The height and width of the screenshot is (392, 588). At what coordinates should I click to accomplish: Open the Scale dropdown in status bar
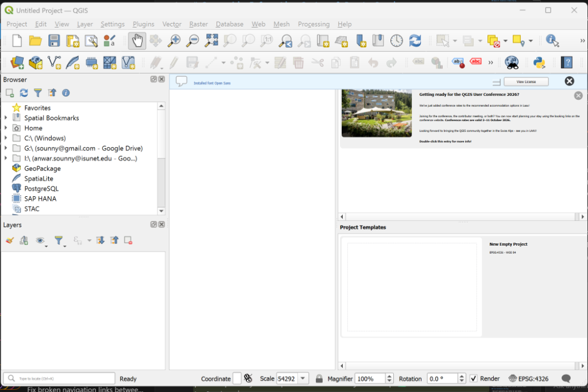(303, 378)
